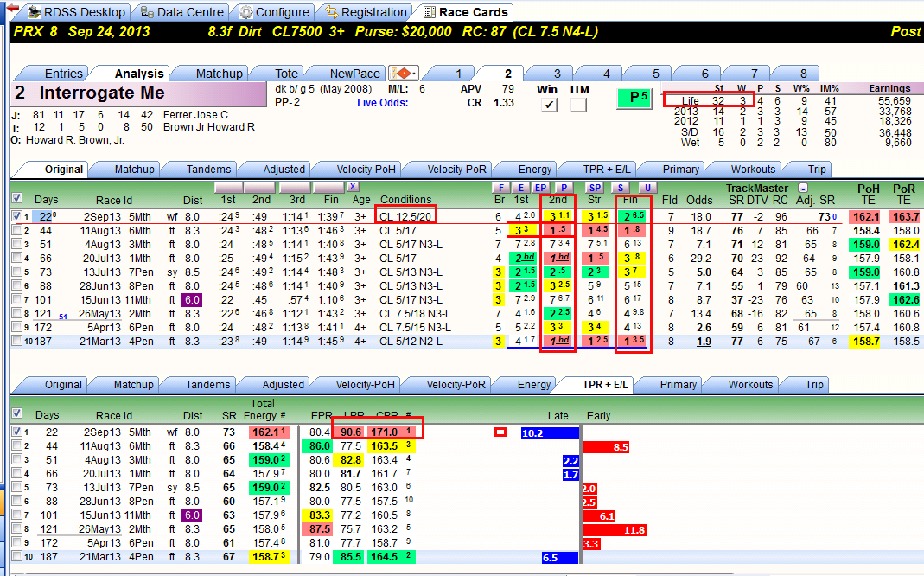Click the green P5 button
This screenshot has width=924, height=576.
[634, 98]
